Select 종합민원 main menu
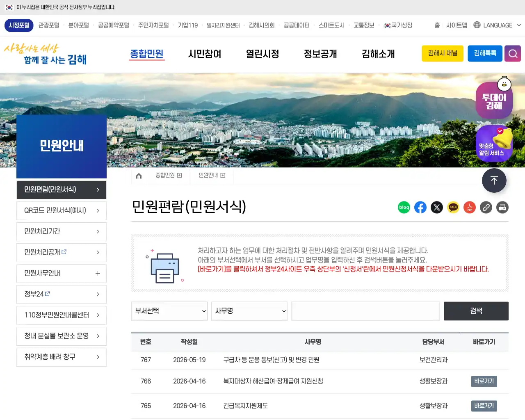 point(147,54)
